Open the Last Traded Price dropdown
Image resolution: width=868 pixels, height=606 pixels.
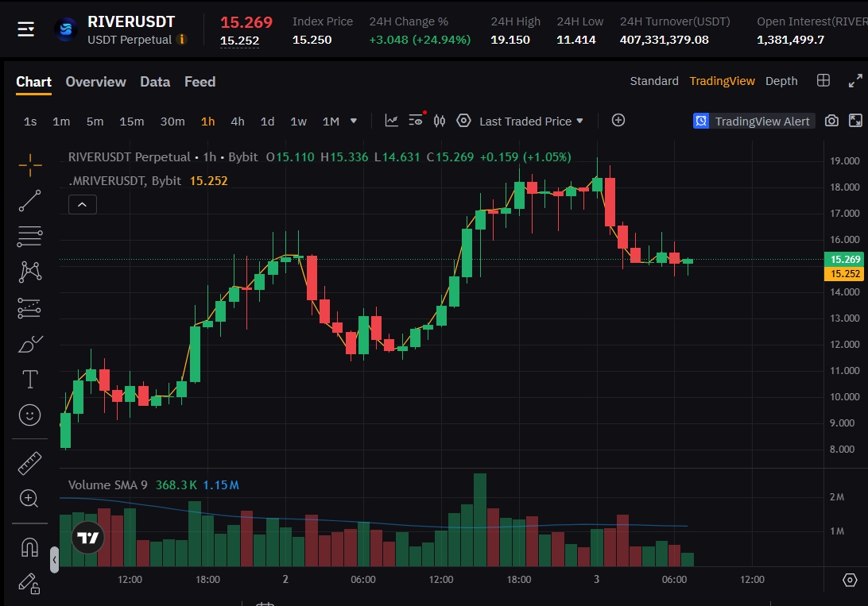[532, 121]
